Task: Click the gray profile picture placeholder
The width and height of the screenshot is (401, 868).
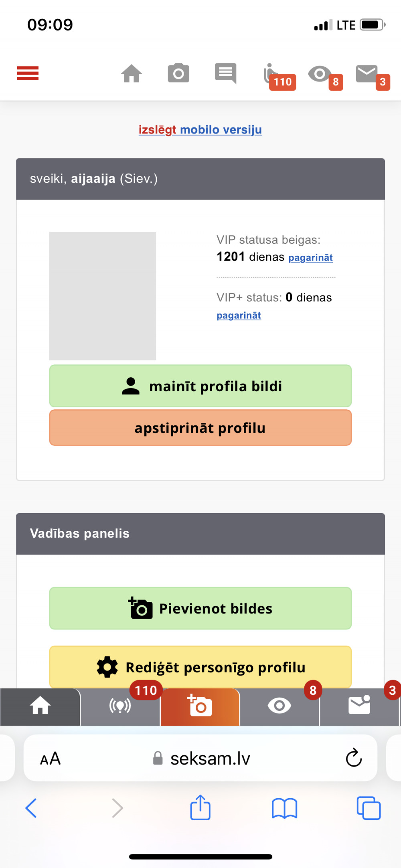Action: click(x=103, y=296)
